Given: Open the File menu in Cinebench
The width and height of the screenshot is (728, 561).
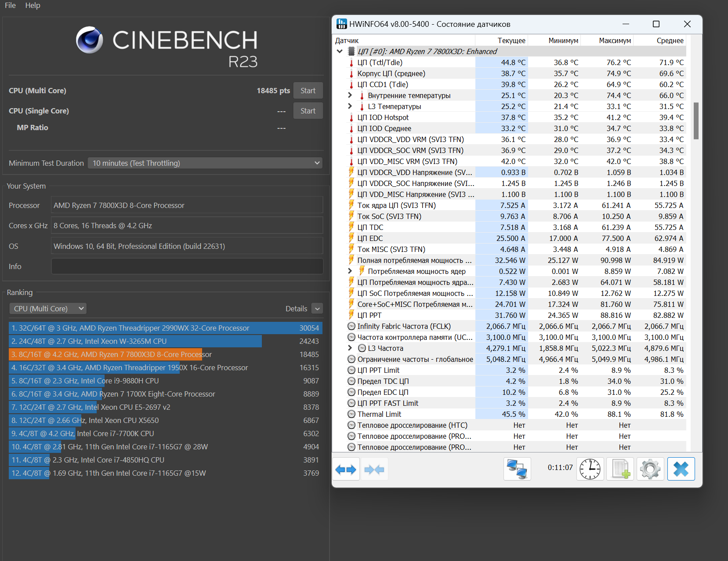Looking at the screenshot, I should 10,5.
